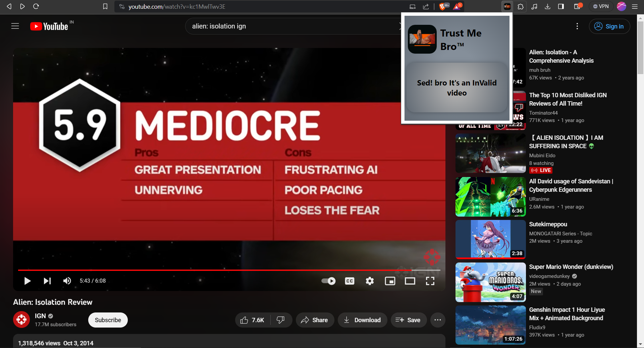
Task: Open Alien: Isolation - A Comprehensive Analysis
Action: point(561,56)
